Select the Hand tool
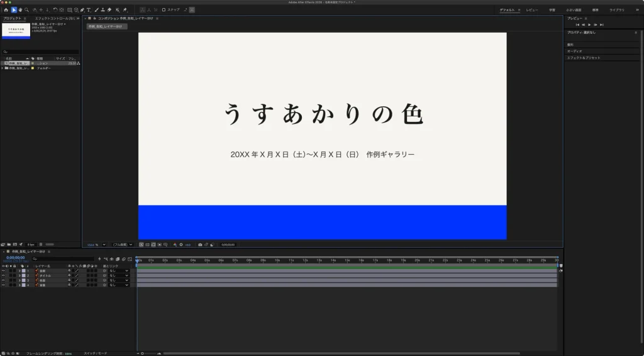This screenshot has height=356, width=644. tap(20, 10)
